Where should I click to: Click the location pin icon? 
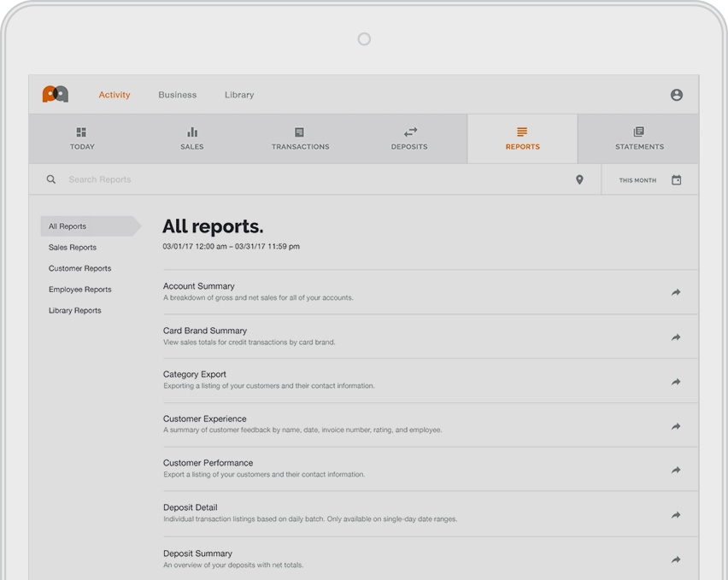coord(579,179)
